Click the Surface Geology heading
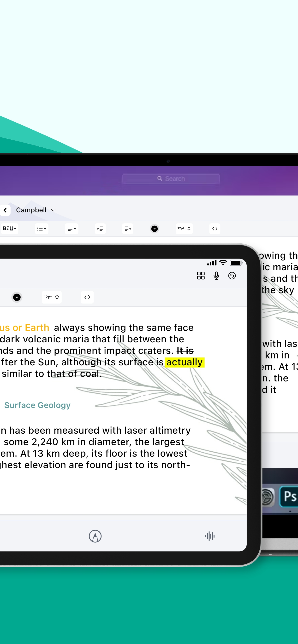The image size is (298, 644). tap(37, 405)
